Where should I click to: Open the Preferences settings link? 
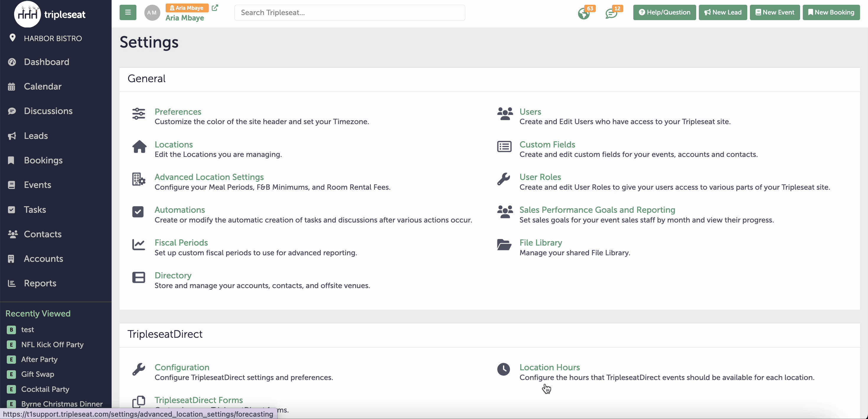coord(177,112)
